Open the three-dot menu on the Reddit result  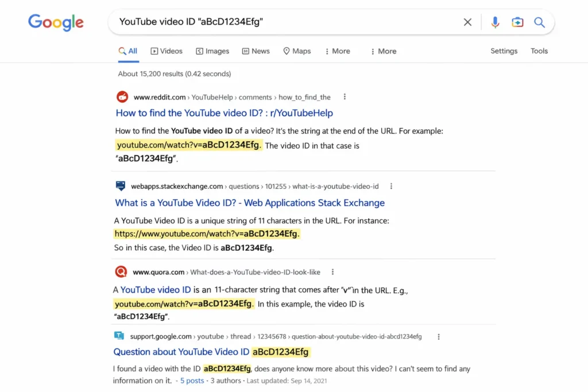(x=344, y=97)
